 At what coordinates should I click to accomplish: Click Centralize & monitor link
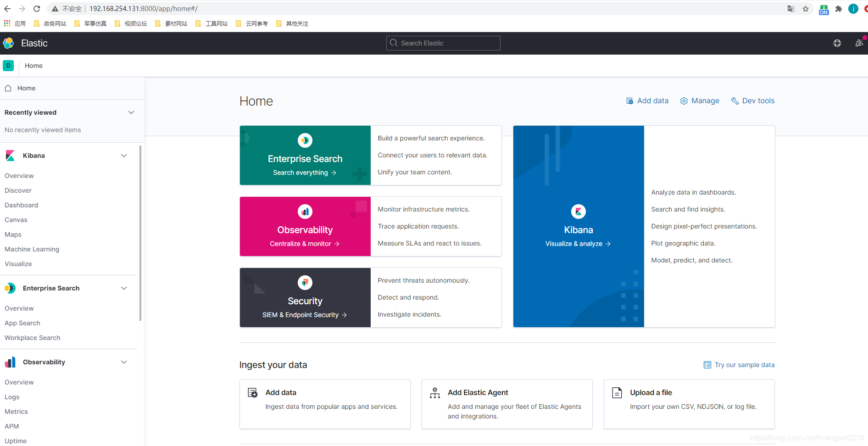click(x=305, y=244)
